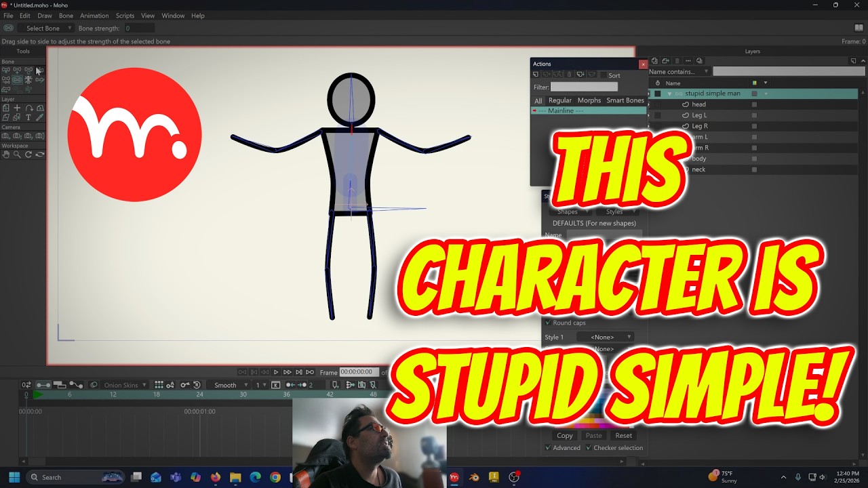Click the head layer color box
The image size is (868, 488).
pos(754,104)
